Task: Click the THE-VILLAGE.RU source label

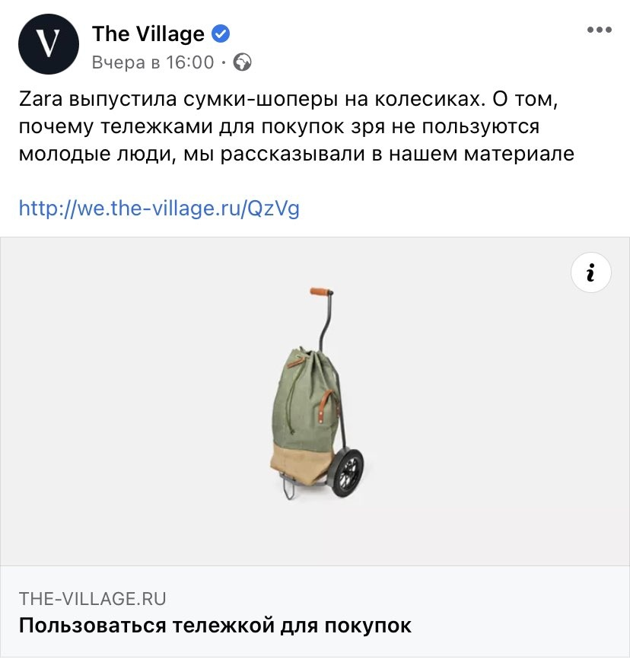Action: click(93, 599)
